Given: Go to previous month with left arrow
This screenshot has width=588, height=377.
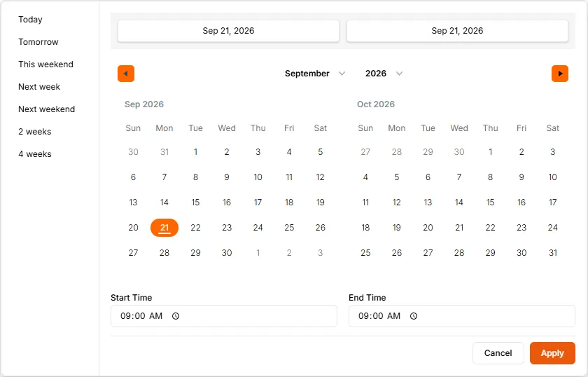Looking at the screenshot, I should tap(126, 74).
